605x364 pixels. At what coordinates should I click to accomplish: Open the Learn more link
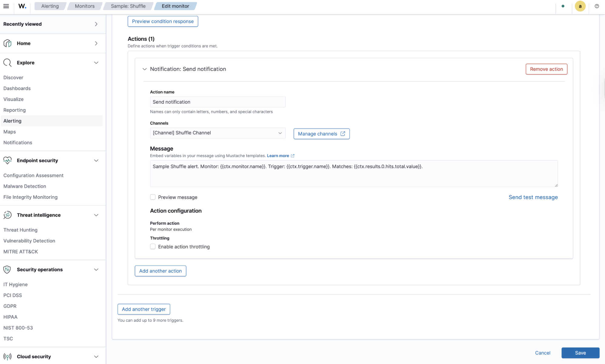[x=278, y=156]
